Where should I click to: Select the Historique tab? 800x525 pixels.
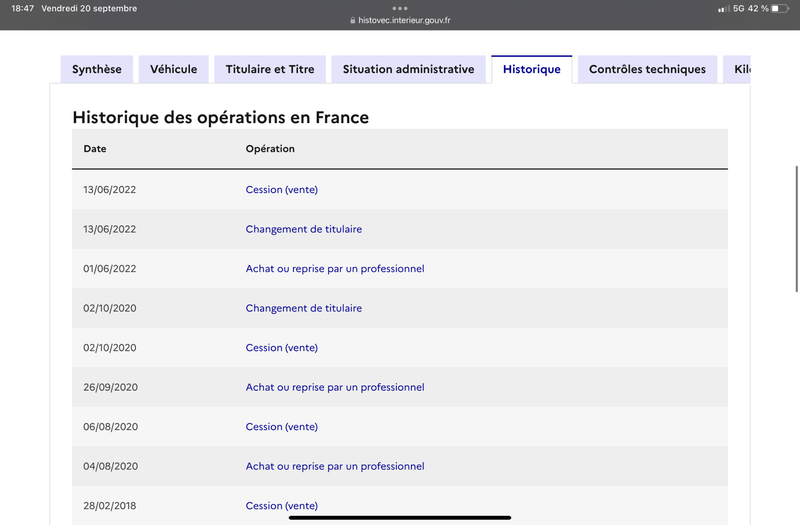pyautogui.click(x=532, y=69)
